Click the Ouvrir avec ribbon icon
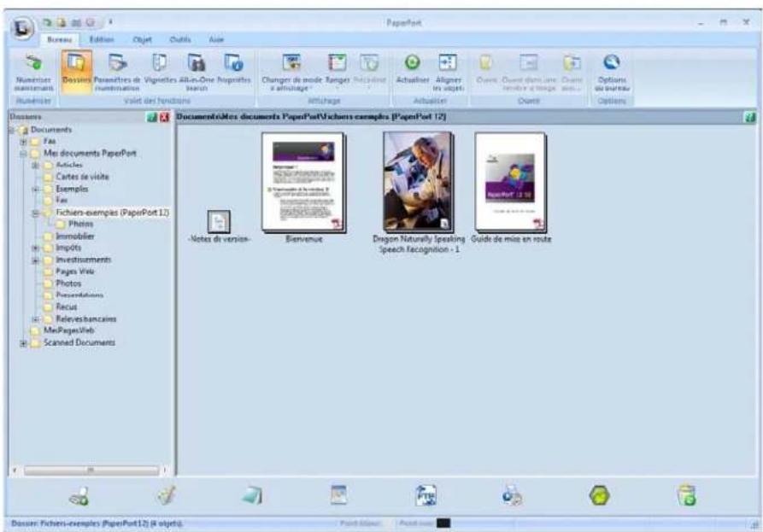This screenshot has height=532, width=763. click(572, 62)
